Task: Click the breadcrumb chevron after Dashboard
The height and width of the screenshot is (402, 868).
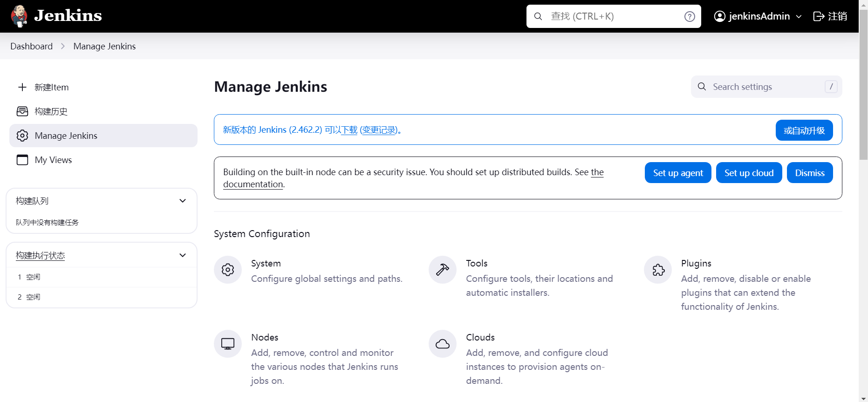Action: [x=63, y=46]
